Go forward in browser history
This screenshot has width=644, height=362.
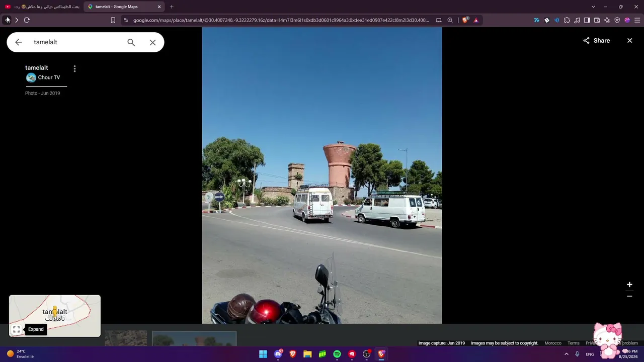pyautogui.click(x=17, y=20)
